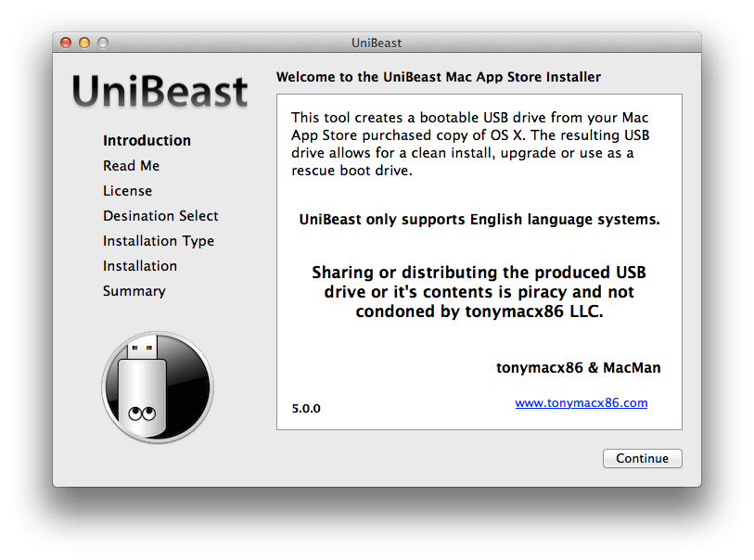Click the English language support notice

(x=479, y=220)
